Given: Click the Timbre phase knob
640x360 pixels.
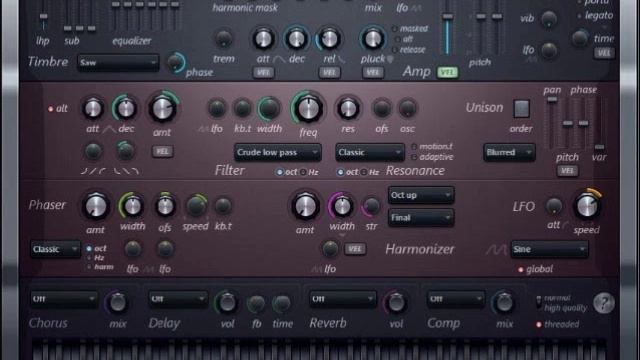Looking at the screenshot, I should point(176,62).
